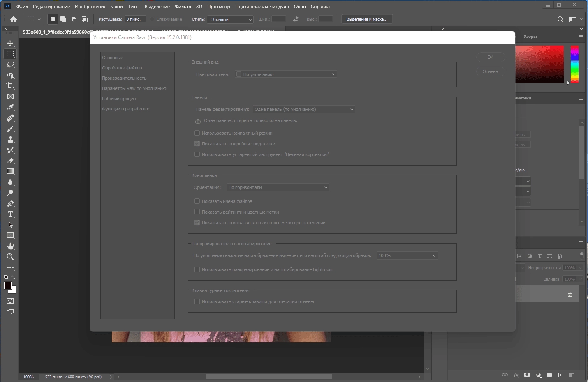The height and width of the screenshot is (382, 588).
Task: Select the History Brush tool
Action: [x=10, y=150]
